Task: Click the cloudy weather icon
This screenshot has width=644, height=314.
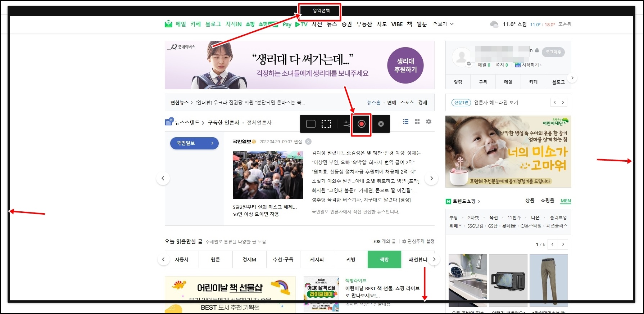Action: coord(494,24)
